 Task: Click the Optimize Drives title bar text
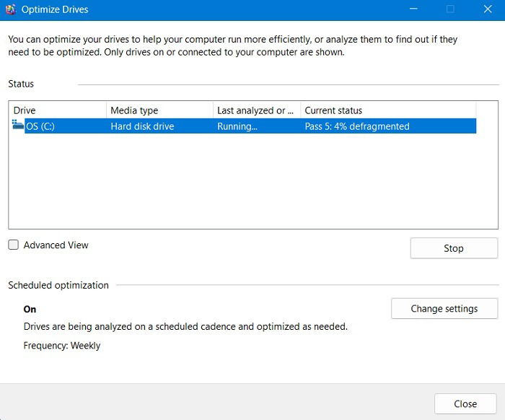coord(55,9)
